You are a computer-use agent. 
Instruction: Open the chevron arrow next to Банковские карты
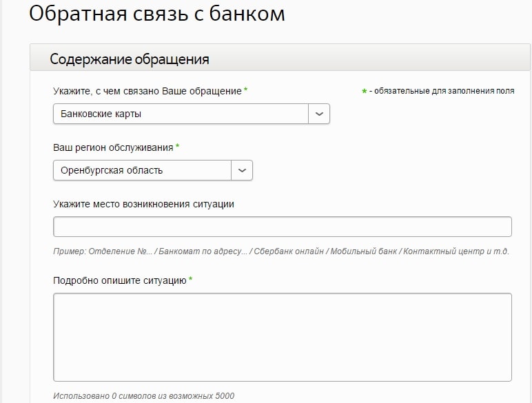click(x=319, y=114)
